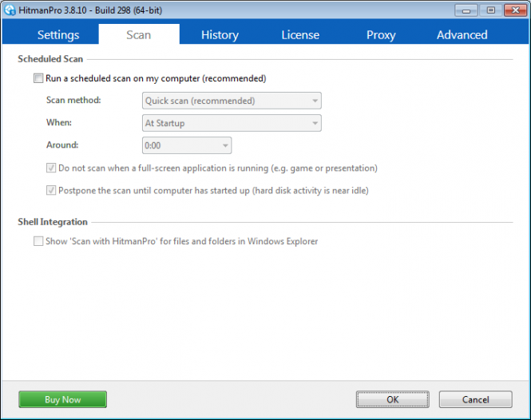Switch to the Settings tab
This screenshot has height=420, width=531.
58,35
